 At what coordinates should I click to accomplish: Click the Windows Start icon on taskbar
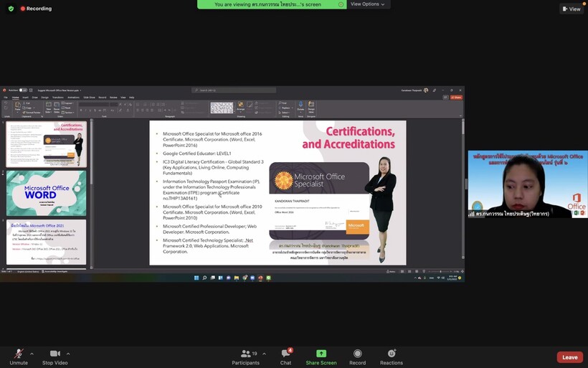[x=196, y=278]
